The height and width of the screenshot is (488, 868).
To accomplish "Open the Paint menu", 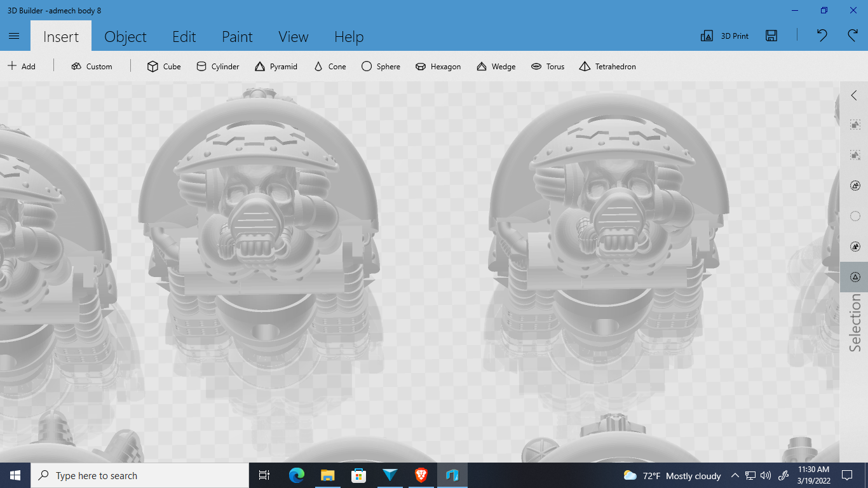I will [x=237, y=37].
